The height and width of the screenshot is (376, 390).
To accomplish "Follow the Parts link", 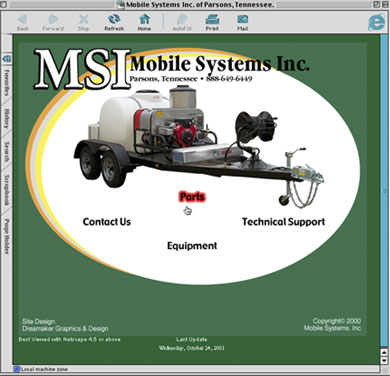I will pos(192,197).
